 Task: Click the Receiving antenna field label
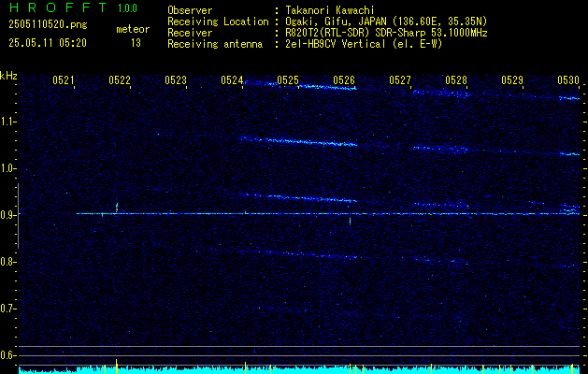tap(215, 44)
